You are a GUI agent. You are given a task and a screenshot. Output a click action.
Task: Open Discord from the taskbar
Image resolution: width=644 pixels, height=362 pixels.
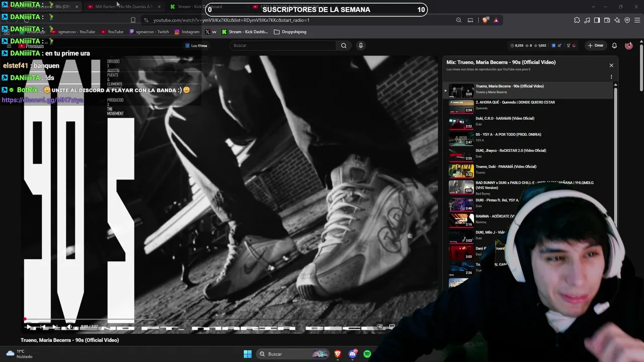click(353, 354)
